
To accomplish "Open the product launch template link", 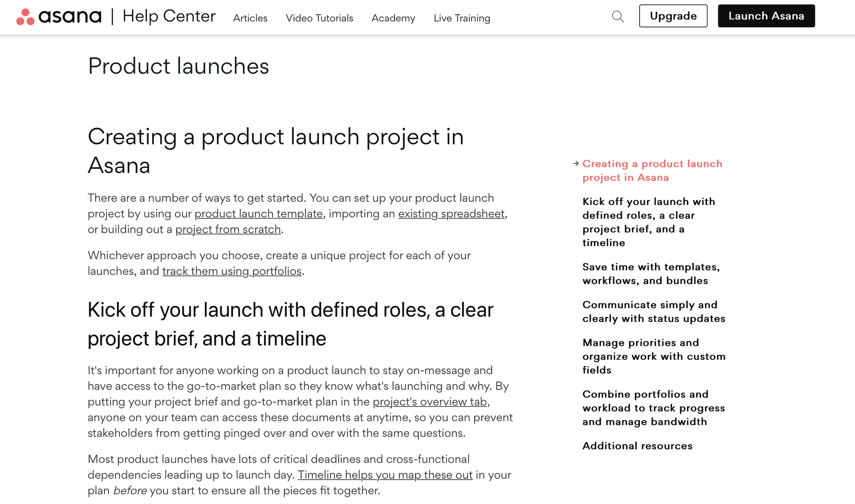I will [x=259, y=214].
